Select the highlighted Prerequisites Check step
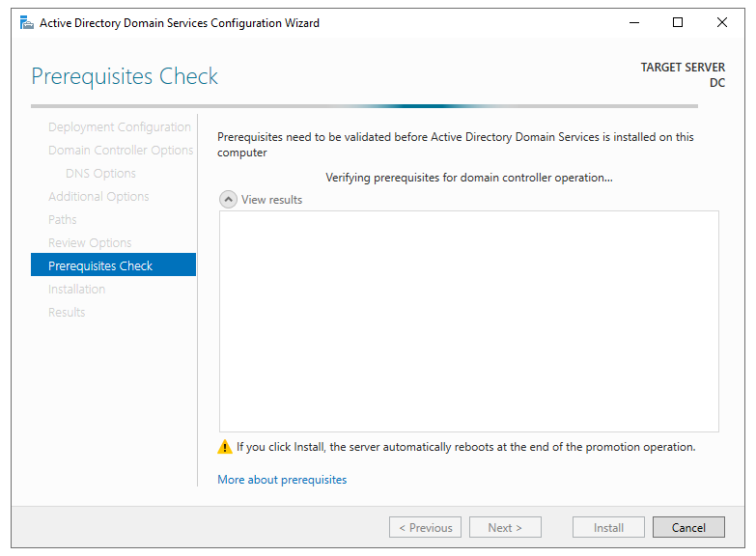Screen dimensions: 756x556 point(100,265)
